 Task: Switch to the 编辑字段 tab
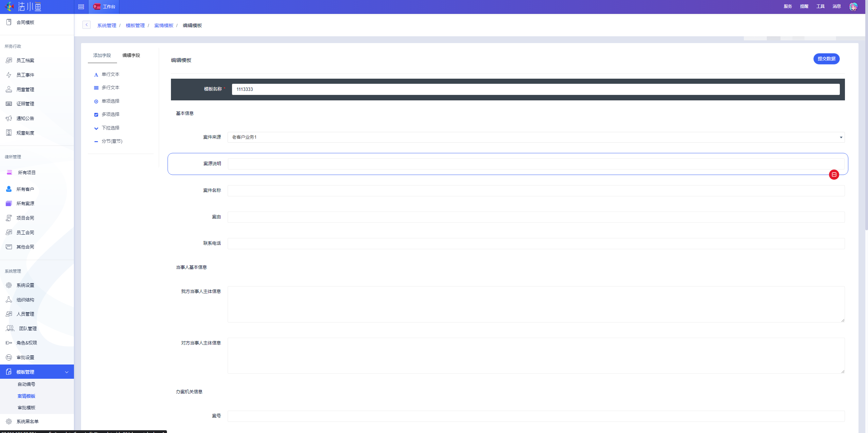[131, 55]
